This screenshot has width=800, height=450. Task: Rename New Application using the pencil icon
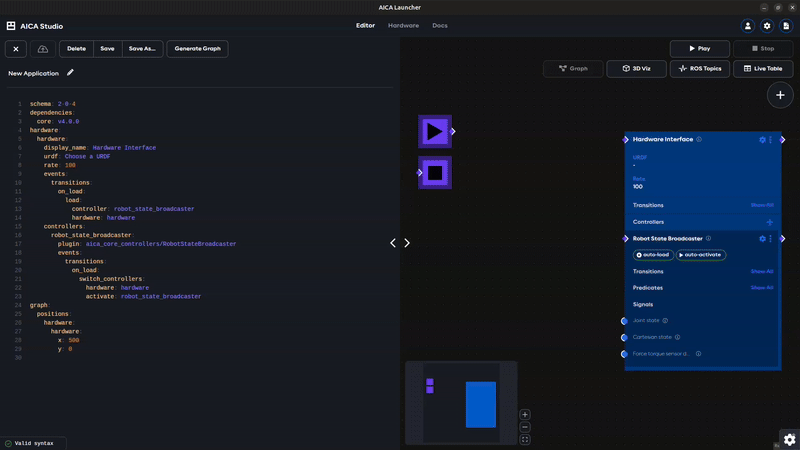coord(70,72)
